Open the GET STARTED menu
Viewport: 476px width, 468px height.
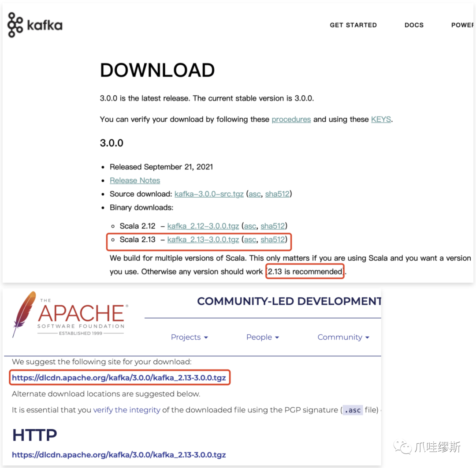coord(353,25)
